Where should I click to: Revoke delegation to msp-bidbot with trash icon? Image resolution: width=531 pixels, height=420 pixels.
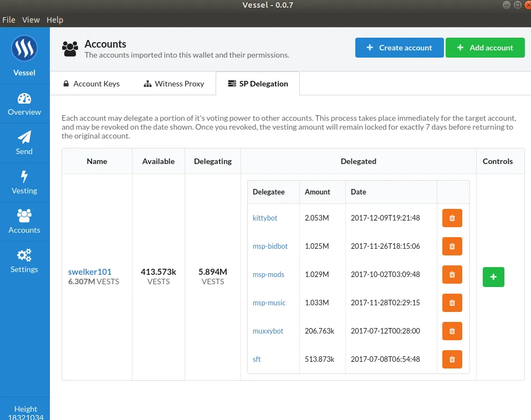pyautogui.click(x=452, y=247)
